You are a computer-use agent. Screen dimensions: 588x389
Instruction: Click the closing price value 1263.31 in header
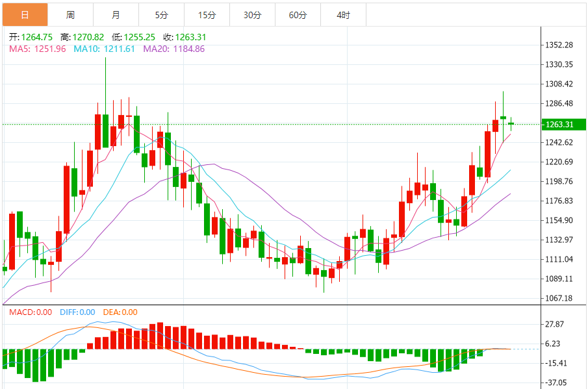190,37
